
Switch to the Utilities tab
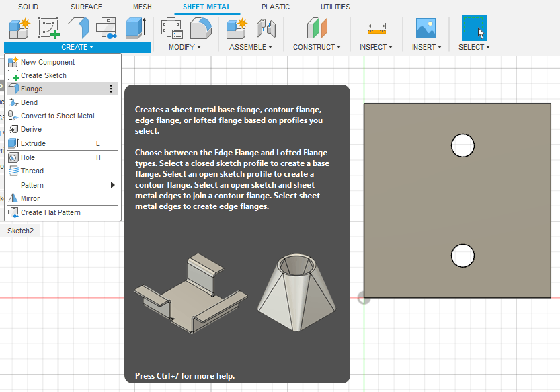pyautogui.click(x=335, y=7)
